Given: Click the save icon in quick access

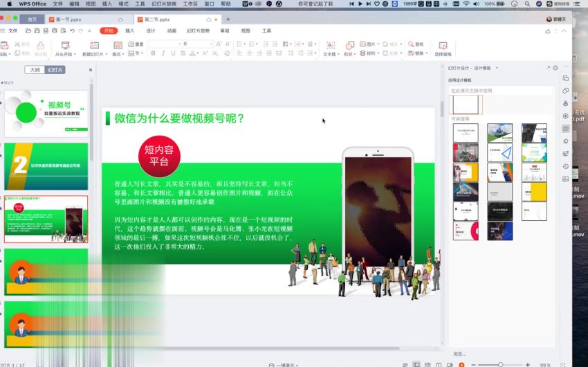Looking at the screenshot, I should click(x=37, y=30).
